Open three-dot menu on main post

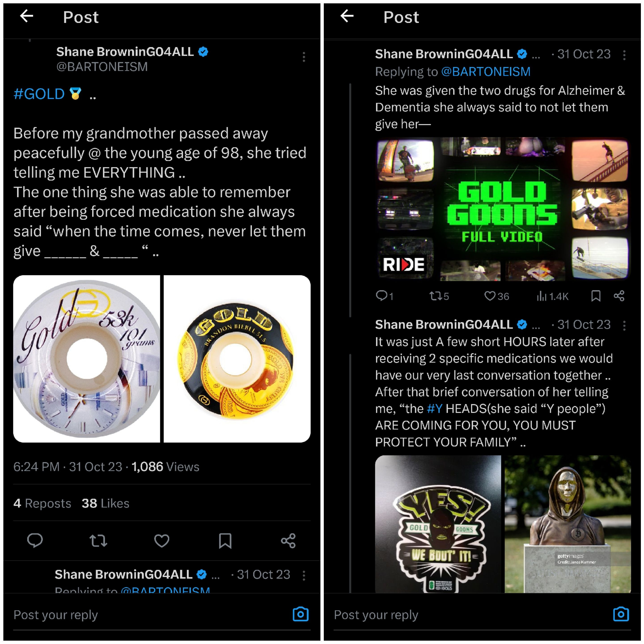point(304,57)
